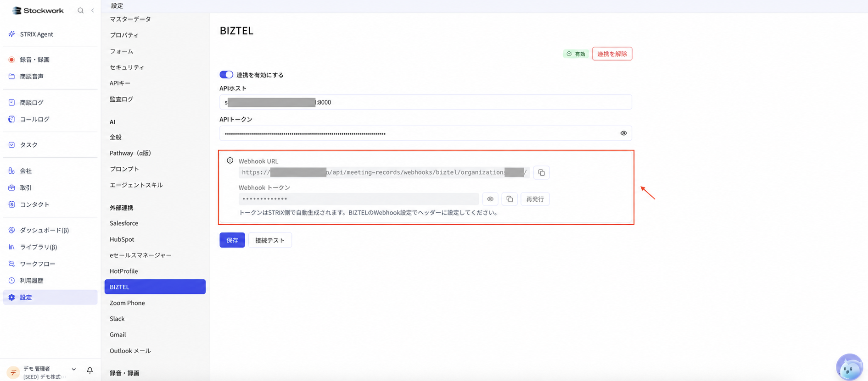Click the Webhook URL text field

pyautogui.click(x=384, y=172)
